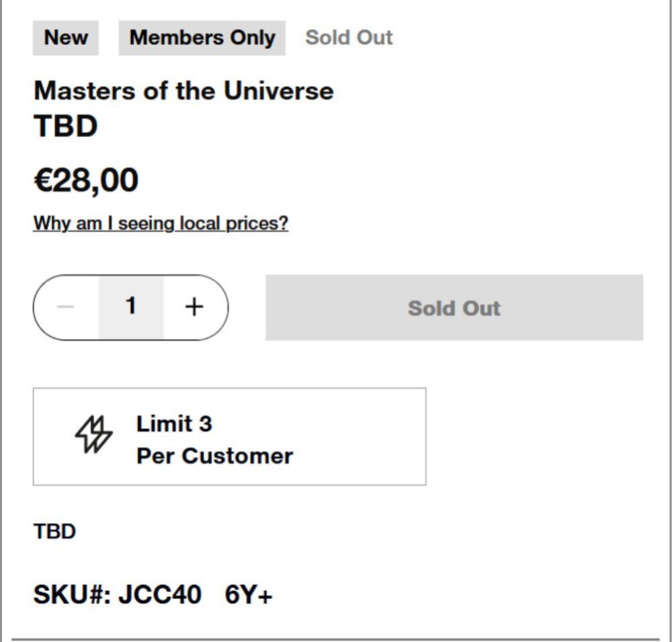This screenshot has width=672, height=642.
Task: Click the Per Customer text
Action: tap(215, 456)
